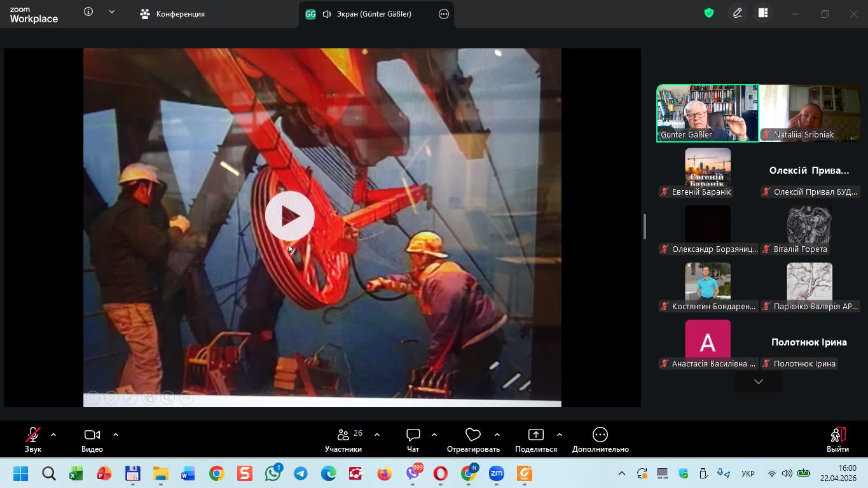Expand audio options arrow next to Звук
Image resolution: width=868 pixels, height=488 pixels.
click(x=53, y=435)
